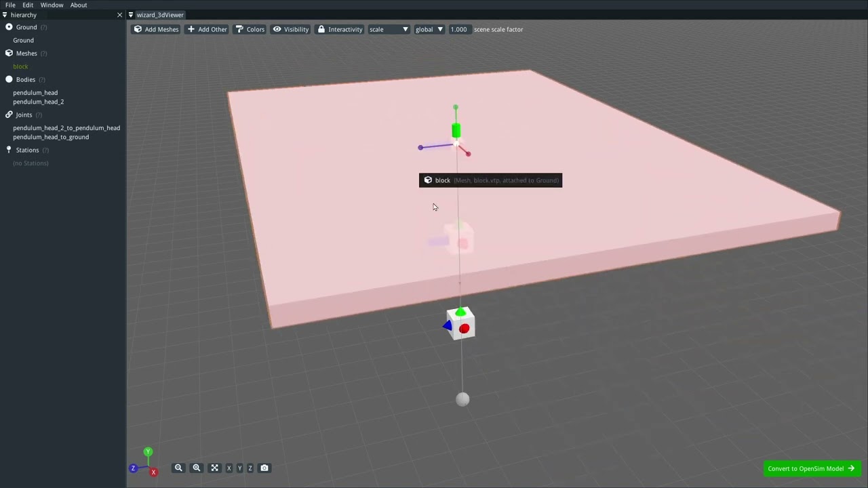Collapse the hierarchy panel triangle
This screenshot has height=488, width=868.
(x=5, y=15)
